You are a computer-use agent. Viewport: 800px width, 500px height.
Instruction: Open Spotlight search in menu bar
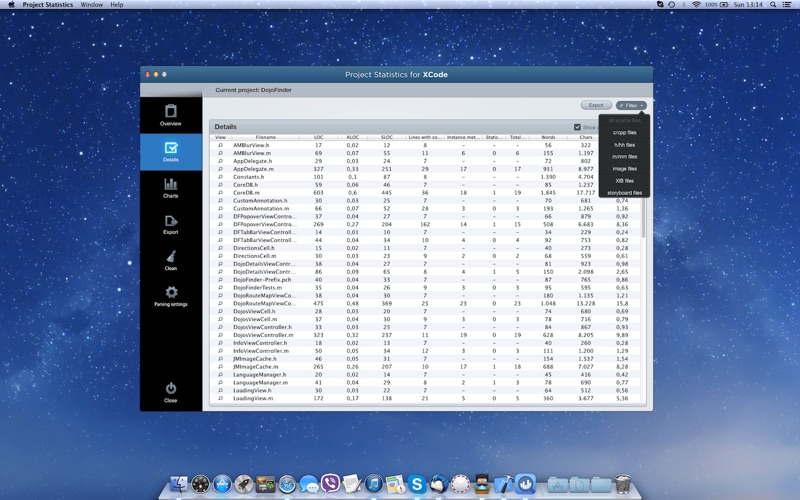tap(773, 5)
